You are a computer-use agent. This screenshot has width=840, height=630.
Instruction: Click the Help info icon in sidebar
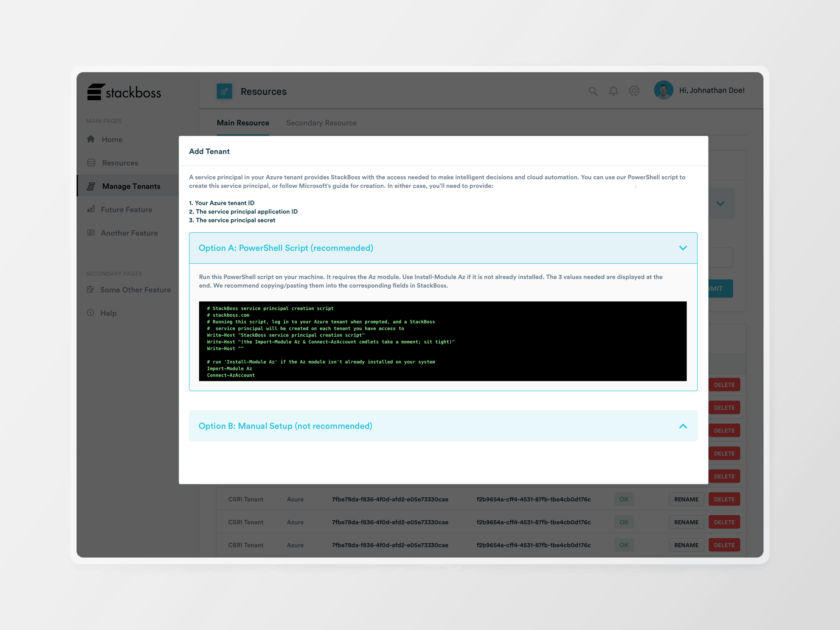[91, 313]
